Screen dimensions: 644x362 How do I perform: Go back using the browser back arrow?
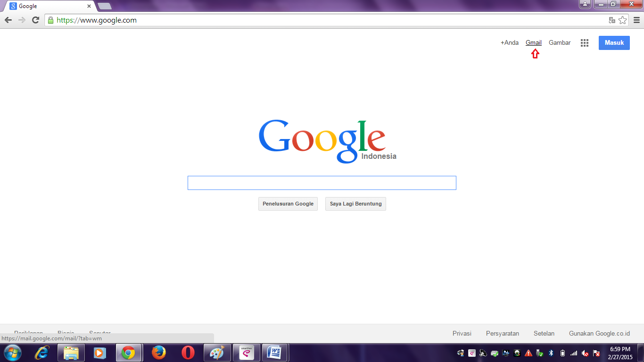[x=8, y=20]
